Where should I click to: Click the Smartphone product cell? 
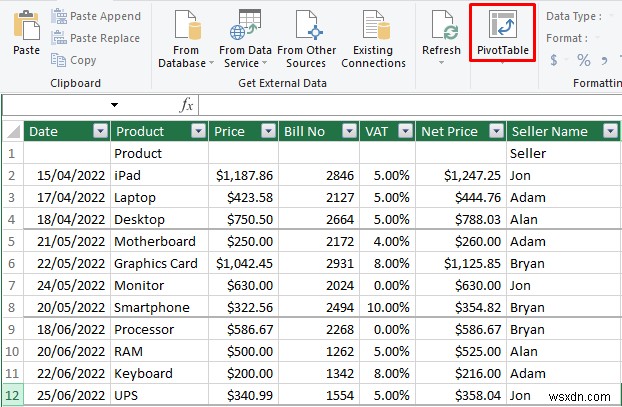[x=159, y=307]
